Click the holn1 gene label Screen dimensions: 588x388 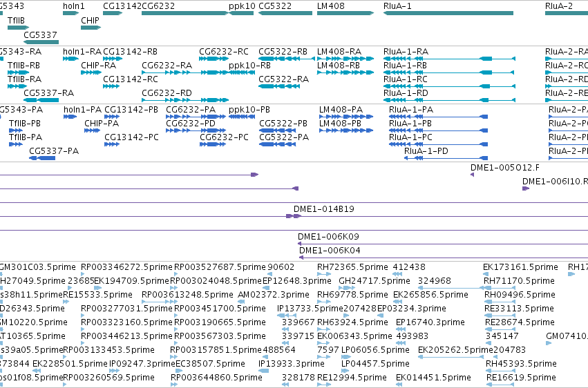coord(74,6)
